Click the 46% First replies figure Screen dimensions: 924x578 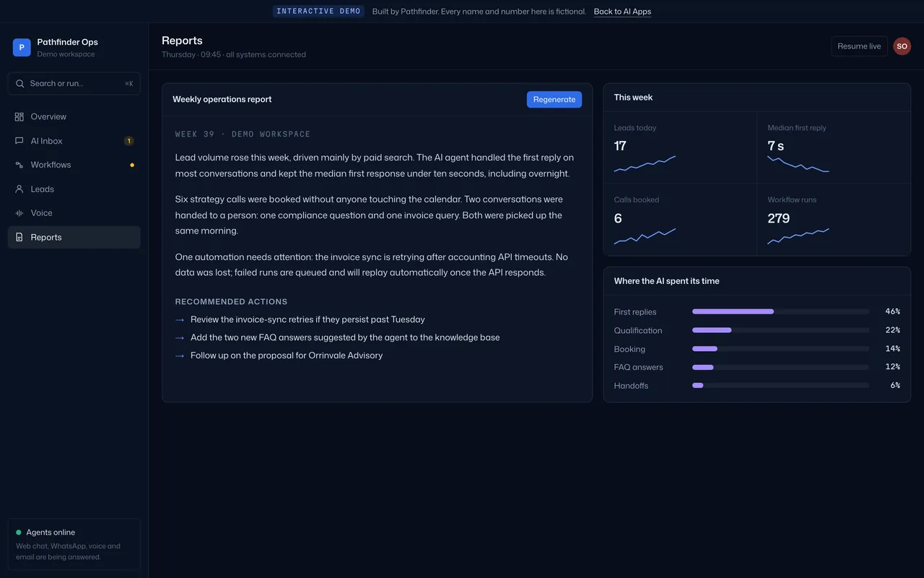[x=893, y=311]
